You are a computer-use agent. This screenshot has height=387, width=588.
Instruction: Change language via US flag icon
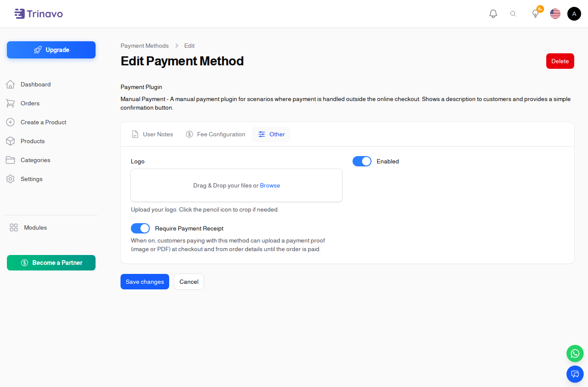(555, 14)
